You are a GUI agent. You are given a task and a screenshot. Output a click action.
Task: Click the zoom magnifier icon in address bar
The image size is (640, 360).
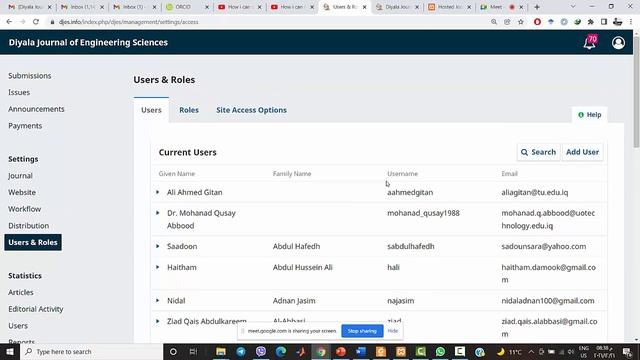(494, 22)
